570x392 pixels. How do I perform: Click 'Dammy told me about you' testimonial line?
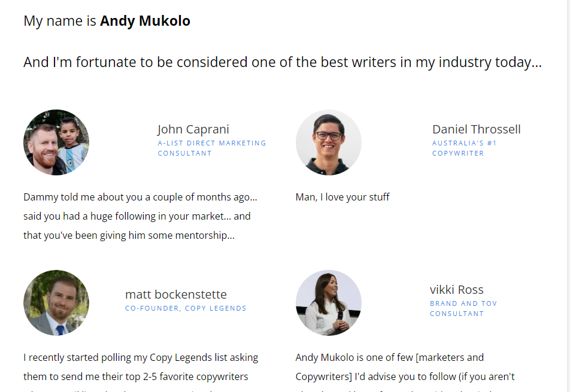(140, 197)
